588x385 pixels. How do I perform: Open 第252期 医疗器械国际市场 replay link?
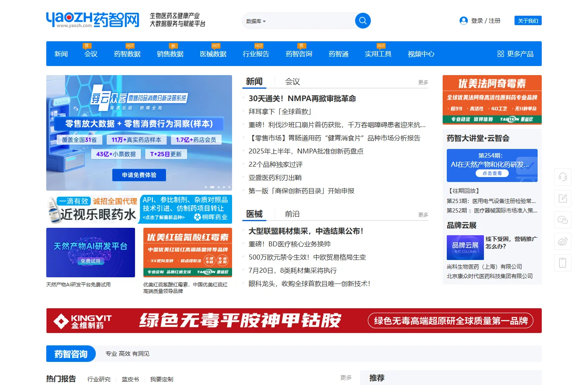[x=492, y=211]
